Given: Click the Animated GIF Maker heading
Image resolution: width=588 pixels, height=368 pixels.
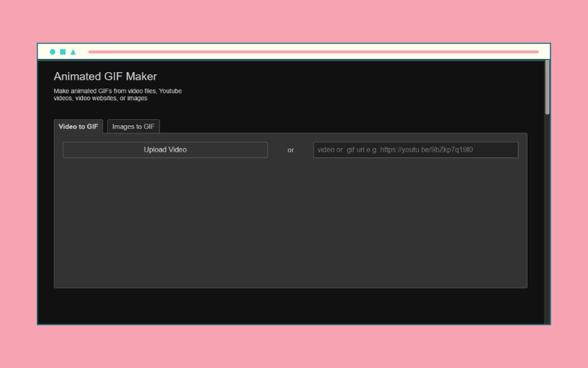Looking at the screenshot, I should 105,77.
